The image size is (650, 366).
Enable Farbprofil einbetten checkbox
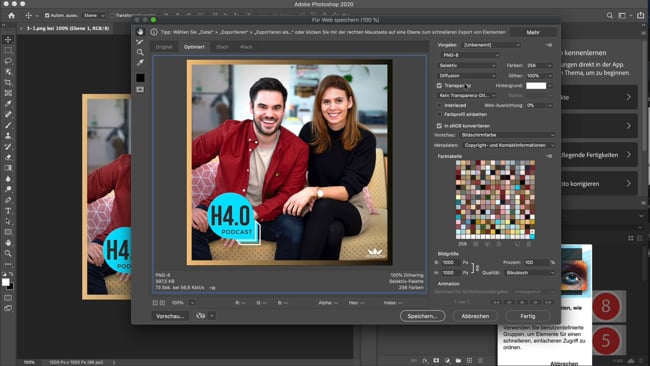(x=439, y=114)
